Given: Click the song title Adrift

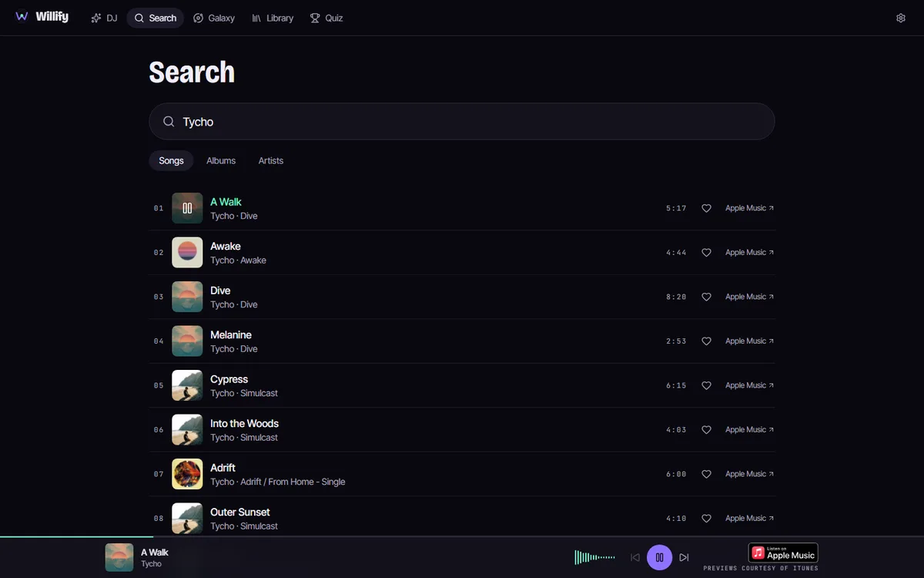Looking at the screenshot, I should pos(223,468).
